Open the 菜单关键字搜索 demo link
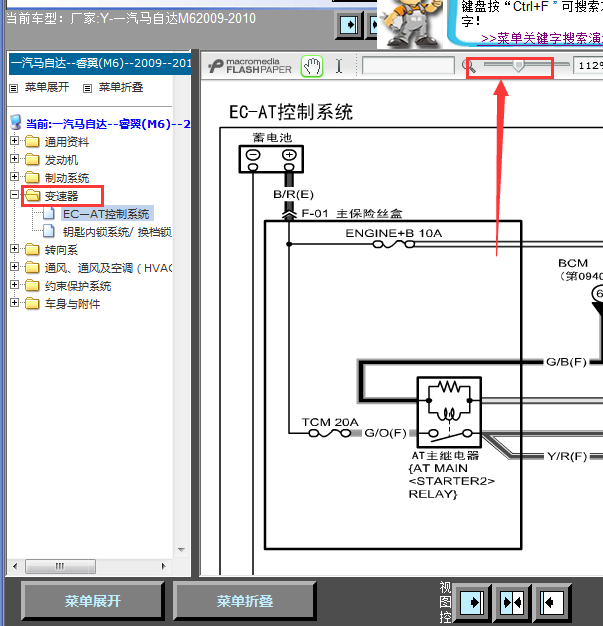 click(542, 38)
